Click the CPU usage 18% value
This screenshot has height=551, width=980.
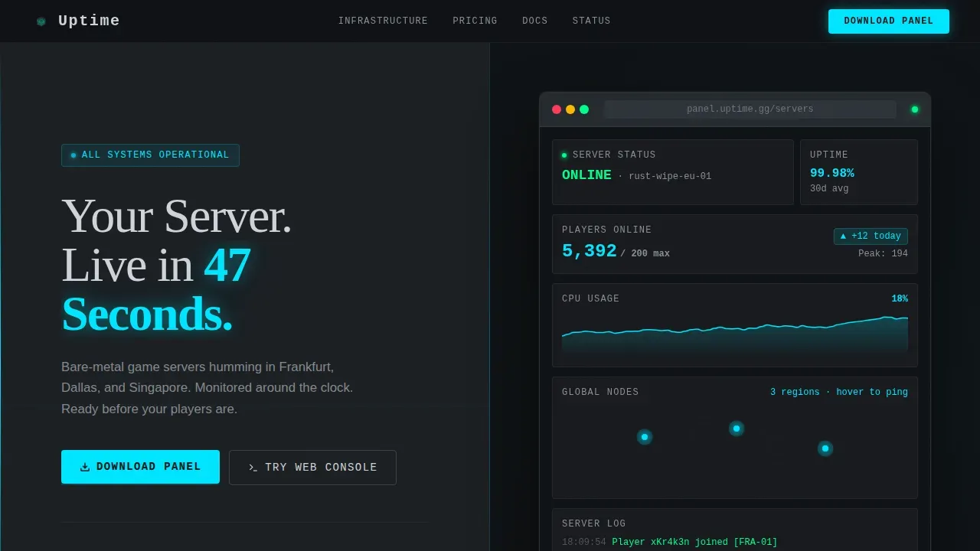(x=900, y=299)
